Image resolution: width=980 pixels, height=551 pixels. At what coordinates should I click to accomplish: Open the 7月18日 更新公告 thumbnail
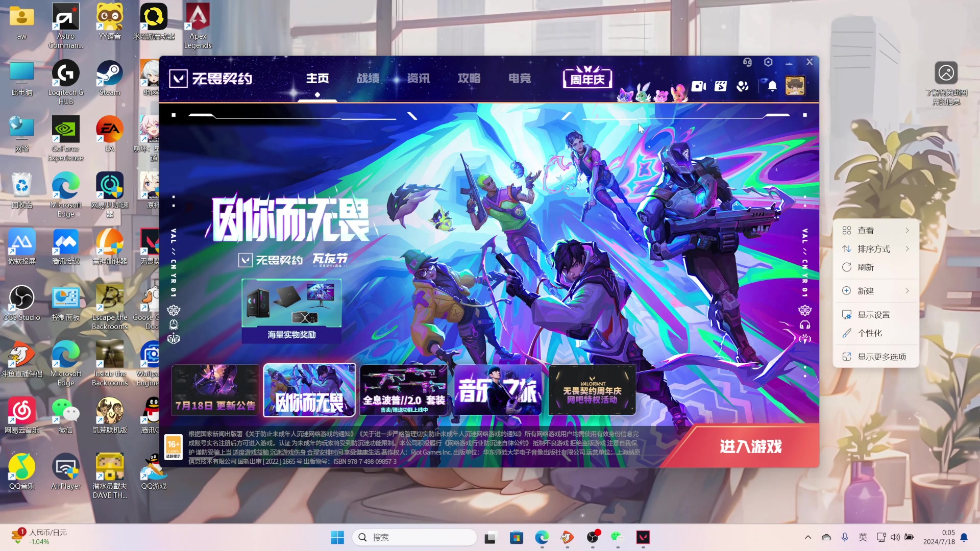[215, 390]
